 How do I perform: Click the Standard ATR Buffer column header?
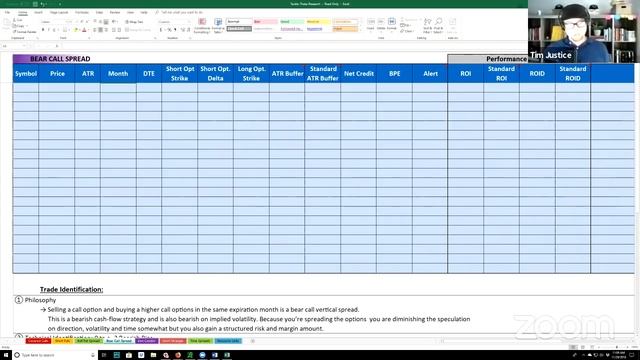coord(322,74)
